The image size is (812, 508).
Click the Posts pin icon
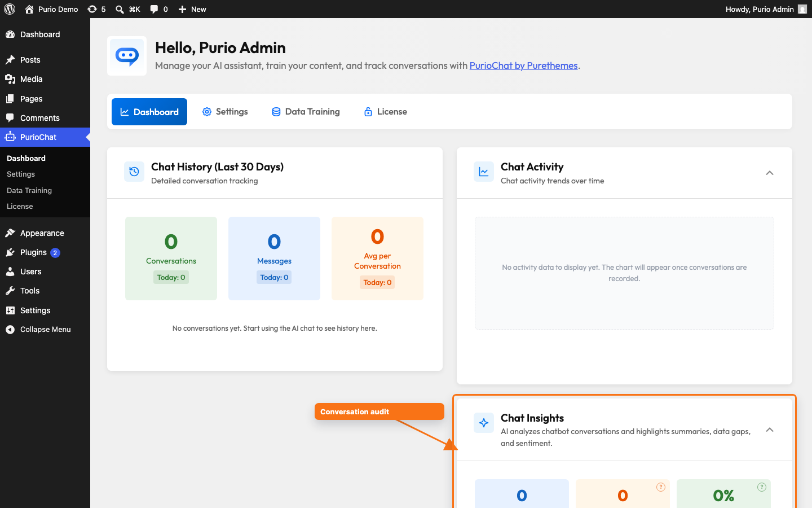[10, 60]
